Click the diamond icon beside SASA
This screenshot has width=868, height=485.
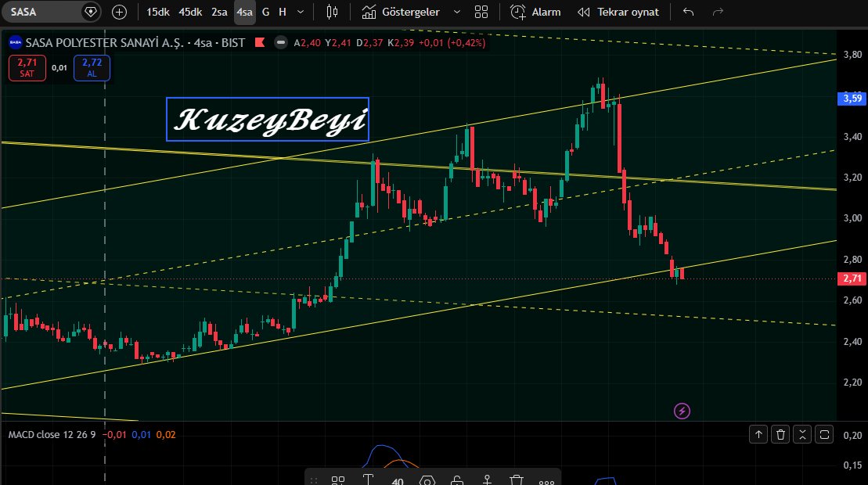(90, 12)
